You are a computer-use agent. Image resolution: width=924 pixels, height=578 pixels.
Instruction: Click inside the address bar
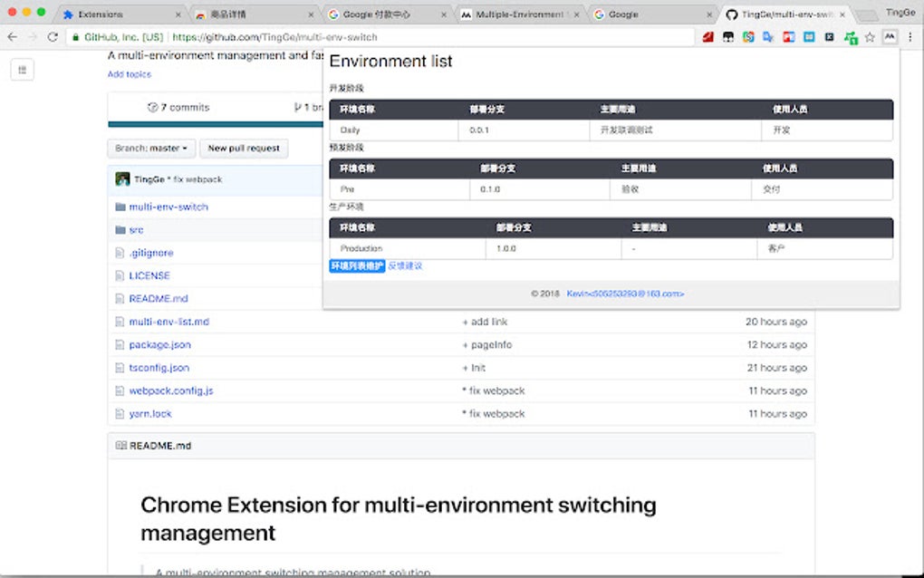(x=272, y=38)
